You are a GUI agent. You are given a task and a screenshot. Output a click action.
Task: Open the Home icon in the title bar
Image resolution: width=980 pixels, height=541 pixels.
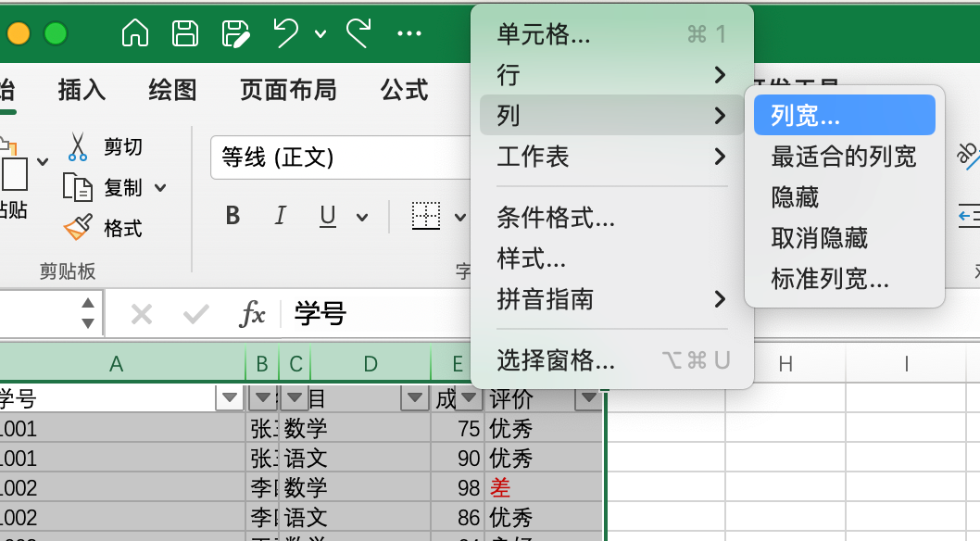coord(135,31)
